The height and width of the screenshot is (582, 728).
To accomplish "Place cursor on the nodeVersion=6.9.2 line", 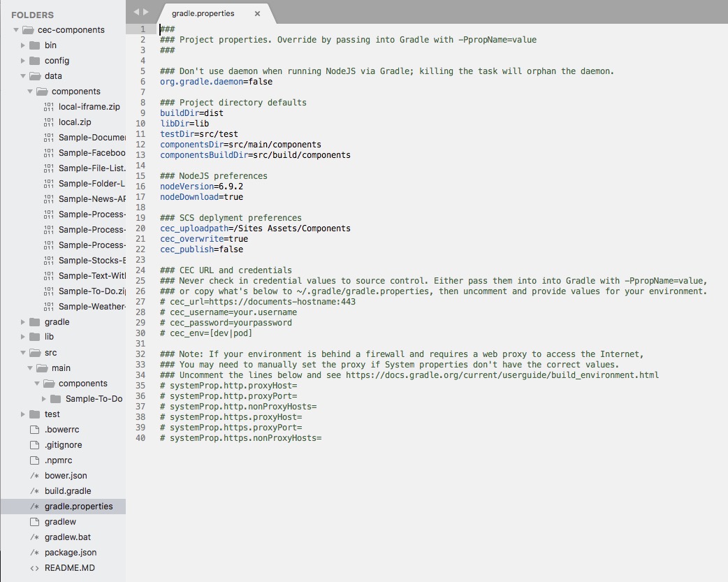I will pyautogui.click(x=201, y=187).
